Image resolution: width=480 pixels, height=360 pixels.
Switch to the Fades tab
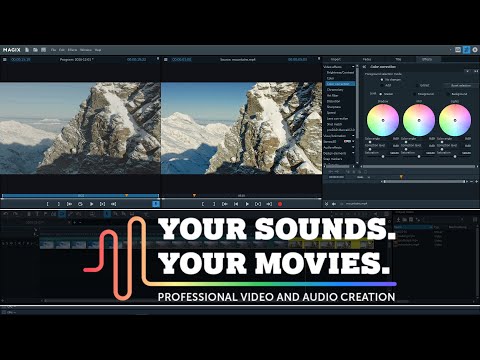pyautogui.click(x=367, y=59)
